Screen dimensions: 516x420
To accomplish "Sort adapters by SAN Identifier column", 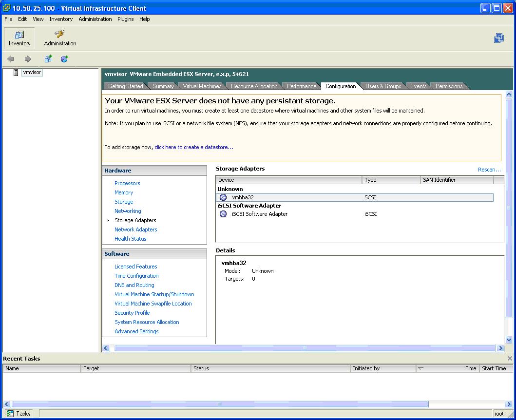I will 457,180.
